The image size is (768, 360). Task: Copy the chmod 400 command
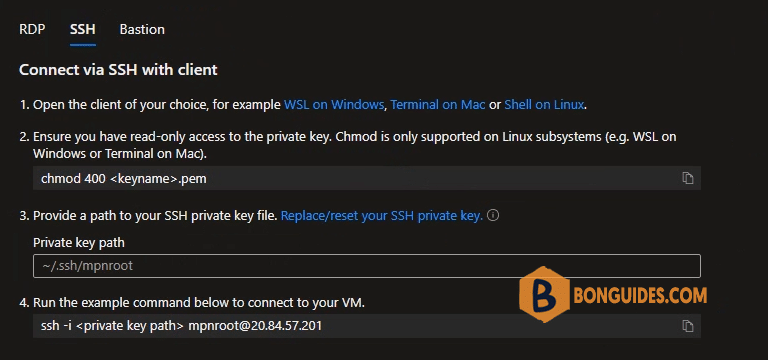pyautogui.click(x=688, y=178)
